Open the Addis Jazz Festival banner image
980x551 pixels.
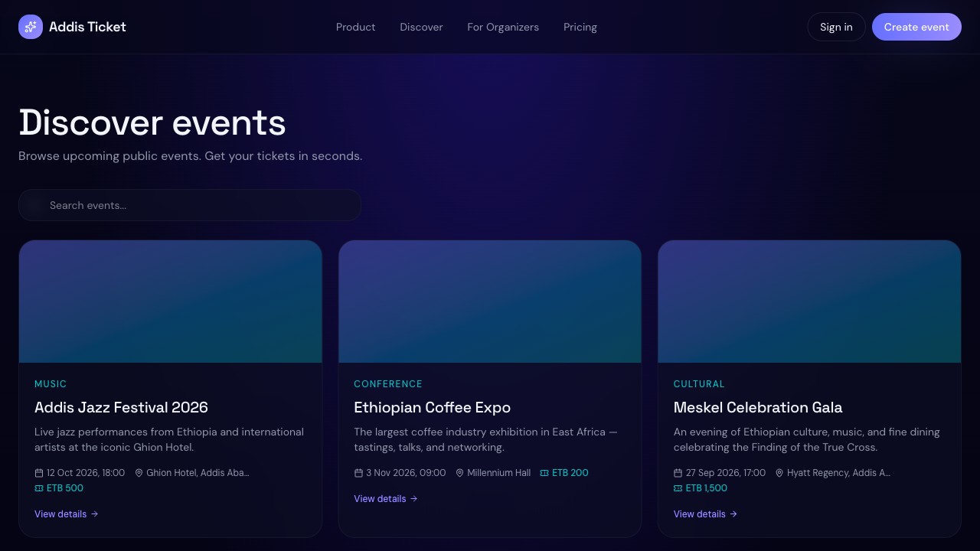[171, 302]
